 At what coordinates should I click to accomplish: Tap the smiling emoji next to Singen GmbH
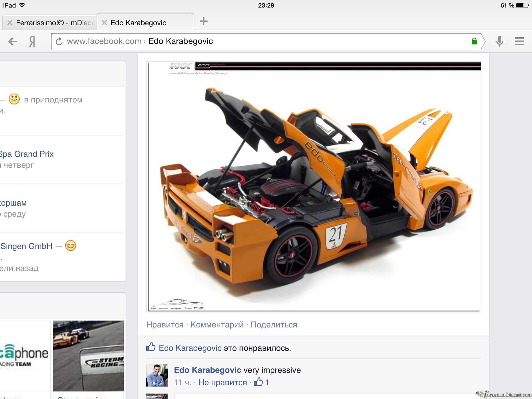click(71, 245)
